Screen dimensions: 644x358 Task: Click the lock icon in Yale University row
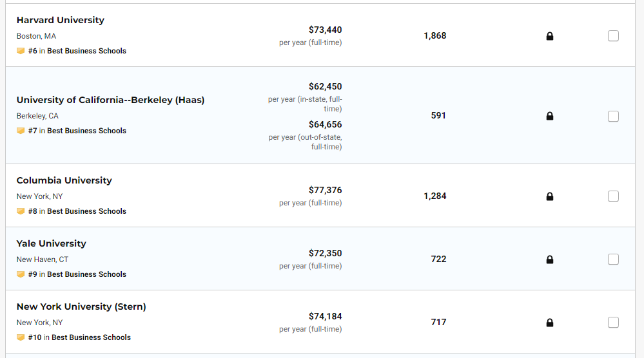[x=550, y=259]
